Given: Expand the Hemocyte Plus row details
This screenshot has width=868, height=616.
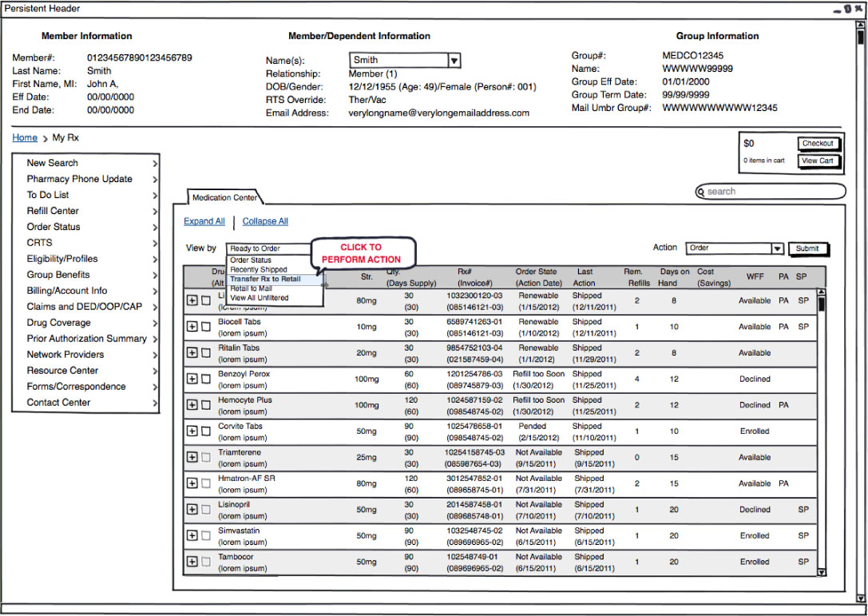Looking at the screenshot, I should click(x=192, y=405).
